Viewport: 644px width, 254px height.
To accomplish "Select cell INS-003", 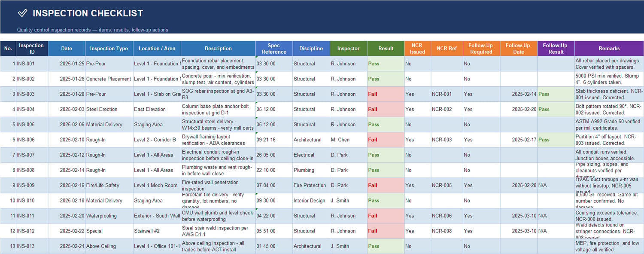I will [31, 94].
